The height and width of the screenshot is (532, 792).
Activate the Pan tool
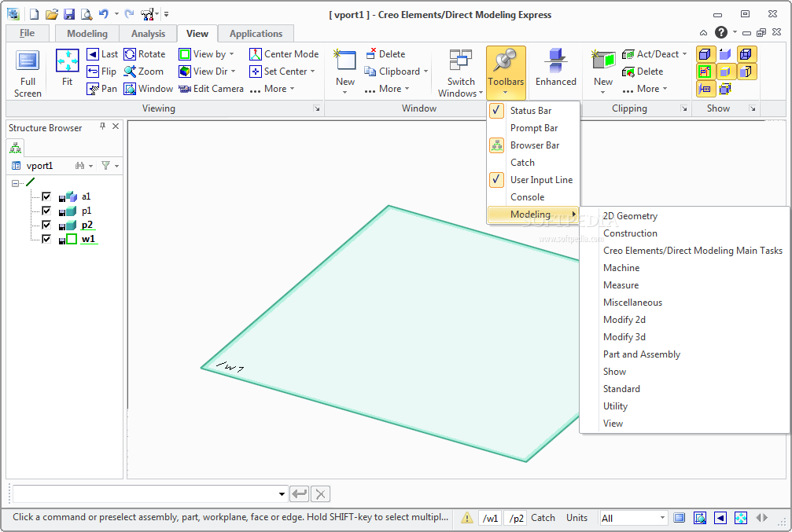click(x=102, y=89)
